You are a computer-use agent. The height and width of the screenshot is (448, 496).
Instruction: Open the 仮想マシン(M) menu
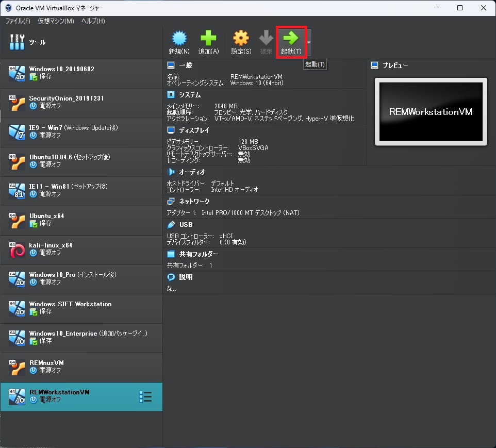[56, 21]
